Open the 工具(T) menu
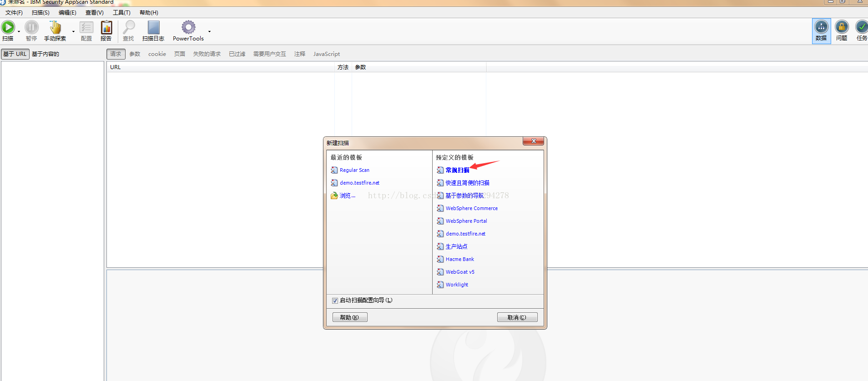 (x=121, y=13)
